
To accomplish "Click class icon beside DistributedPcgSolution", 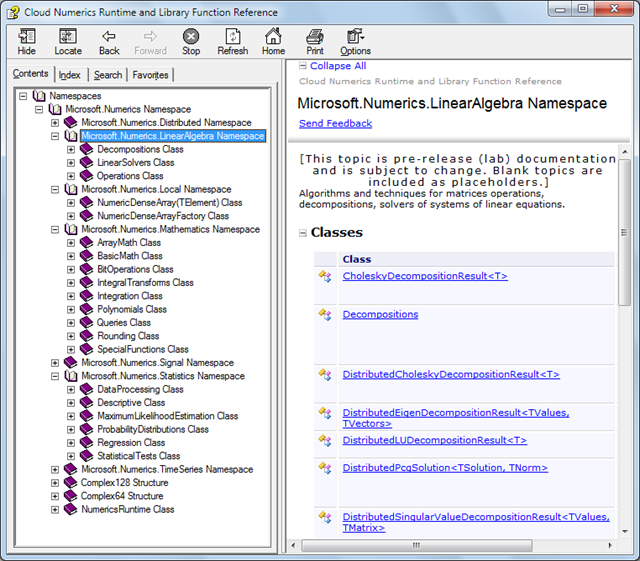I will (x=325, y=468).
